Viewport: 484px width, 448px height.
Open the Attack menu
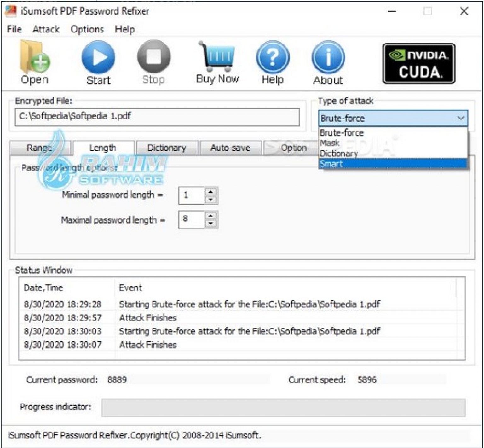coord(46,29)
